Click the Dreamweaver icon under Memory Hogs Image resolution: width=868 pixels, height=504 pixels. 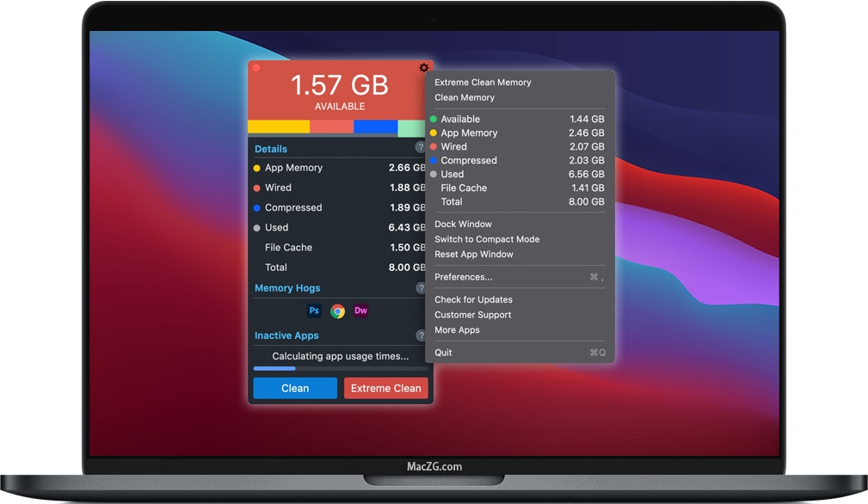[361, 310]
